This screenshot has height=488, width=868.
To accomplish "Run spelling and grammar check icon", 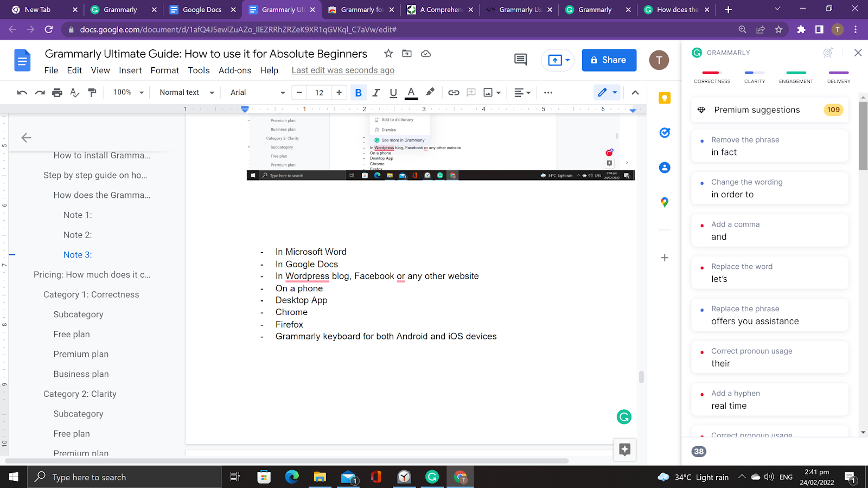I will [75, 93].
